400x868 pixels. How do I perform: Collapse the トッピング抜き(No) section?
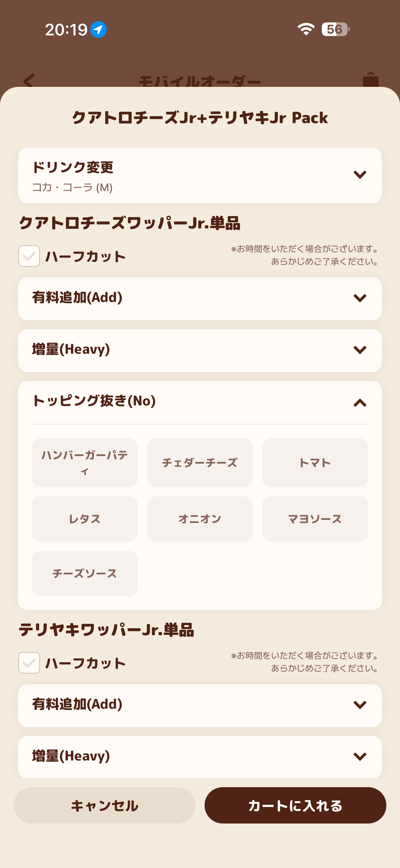pos(359,402)
